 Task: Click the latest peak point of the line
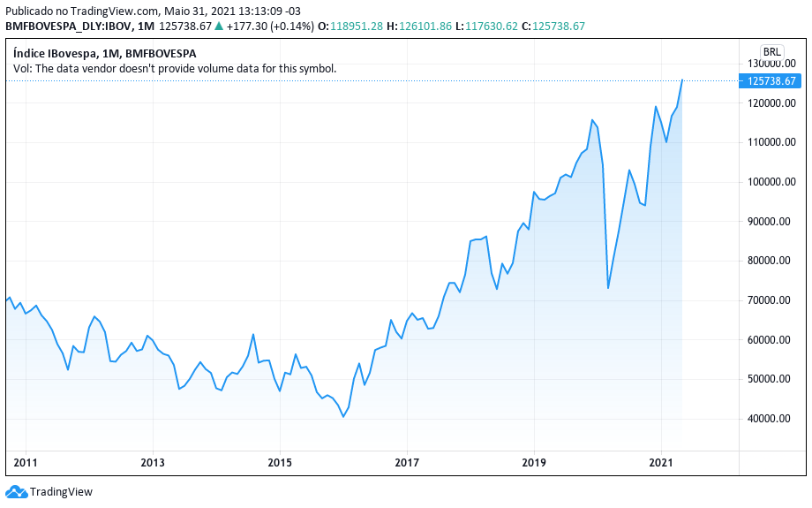[x=682, y=80]
